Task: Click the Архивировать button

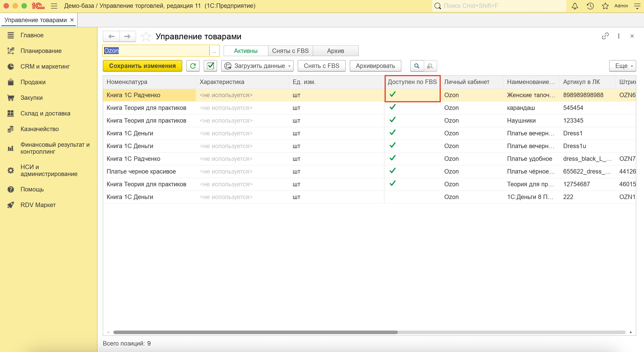Action: pyautogui.click(x=375, y=66)
